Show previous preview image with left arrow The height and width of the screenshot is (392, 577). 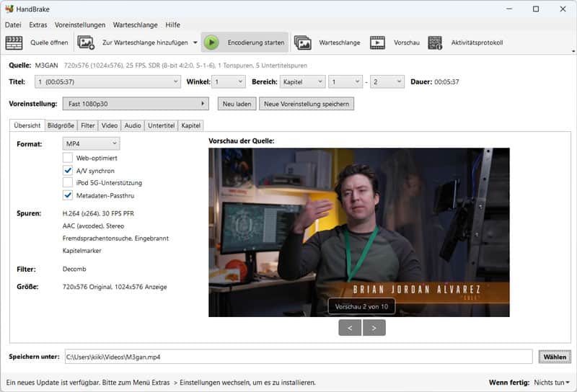(x=350, y=328)
